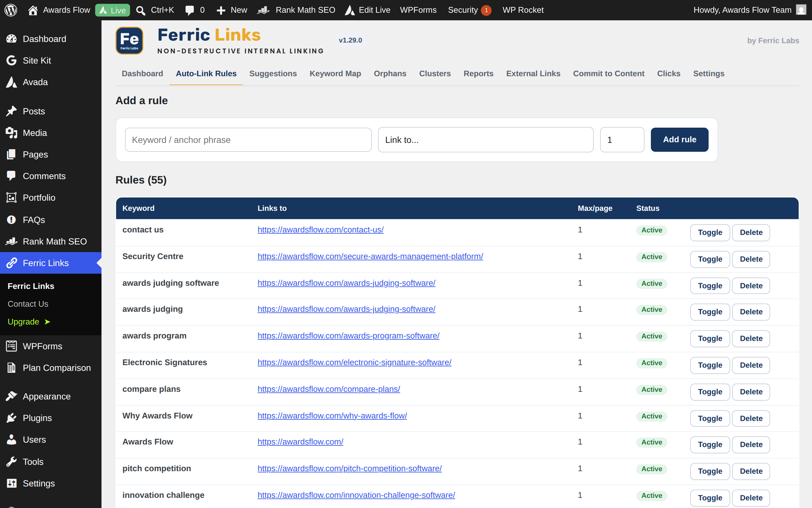812x508 pixels.
Task: Click the Posts pin icon
Action: 11,111
